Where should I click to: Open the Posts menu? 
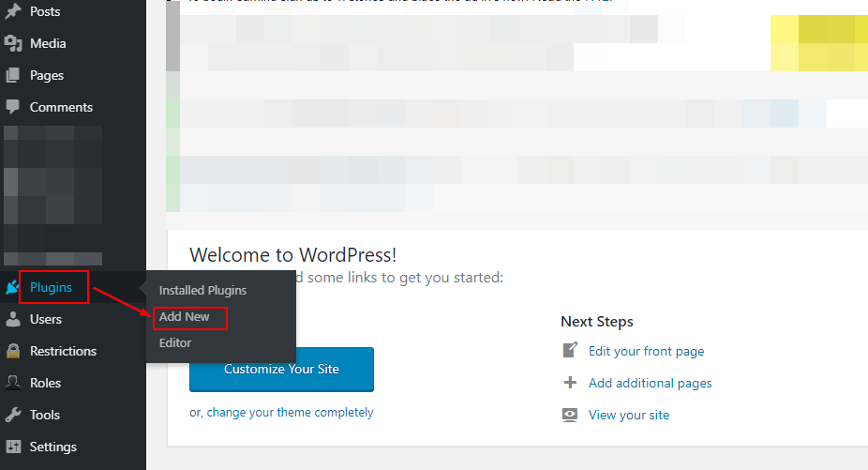tap(45, 11)
